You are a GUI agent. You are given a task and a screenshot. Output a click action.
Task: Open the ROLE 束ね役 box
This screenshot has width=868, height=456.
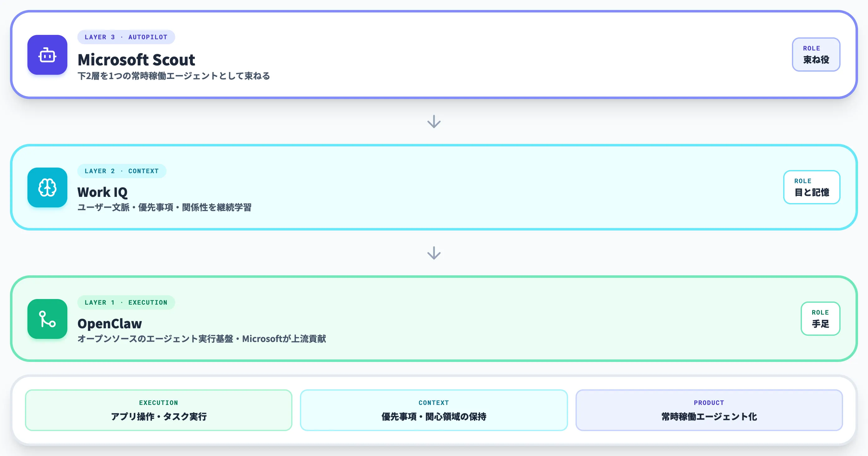tap(816, 54)
